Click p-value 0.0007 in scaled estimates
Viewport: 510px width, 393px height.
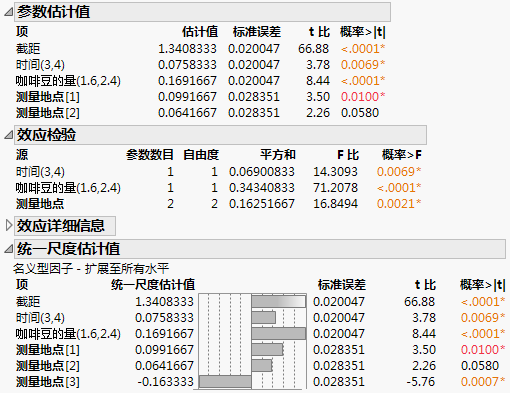(483, 382)
